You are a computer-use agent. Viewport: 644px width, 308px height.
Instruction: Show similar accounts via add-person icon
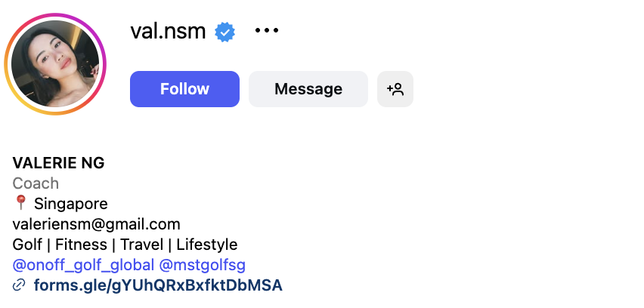pos(395,89)
